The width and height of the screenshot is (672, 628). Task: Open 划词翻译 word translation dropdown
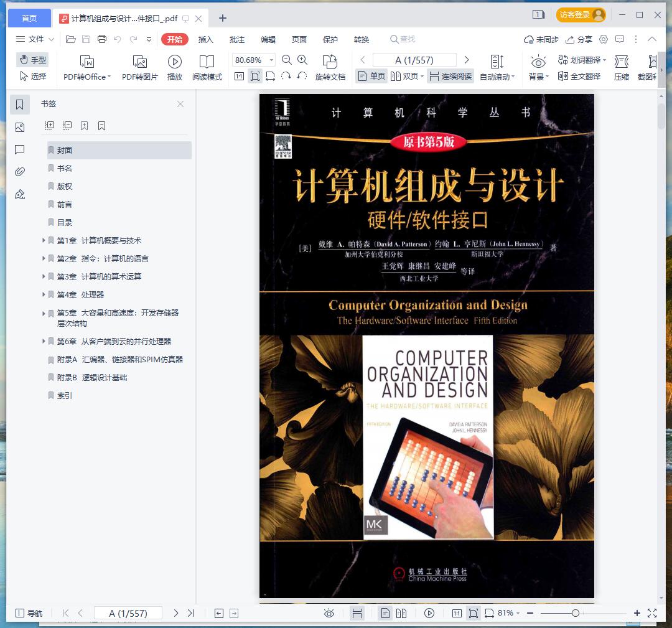pyautogui.click(x=582, y=60)
